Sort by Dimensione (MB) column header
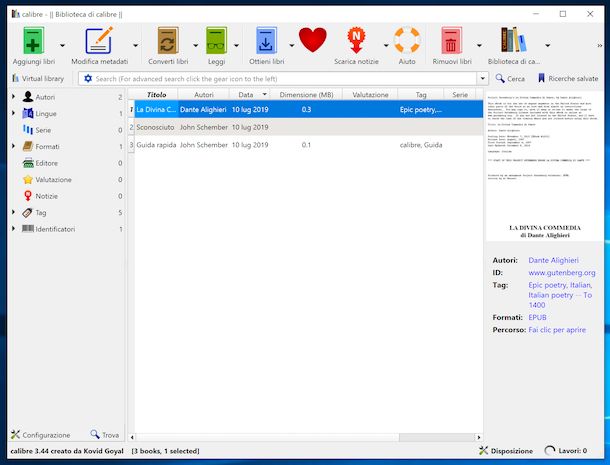Image resolution: width=610 pixels, height=465 pixels. point(306,95)
